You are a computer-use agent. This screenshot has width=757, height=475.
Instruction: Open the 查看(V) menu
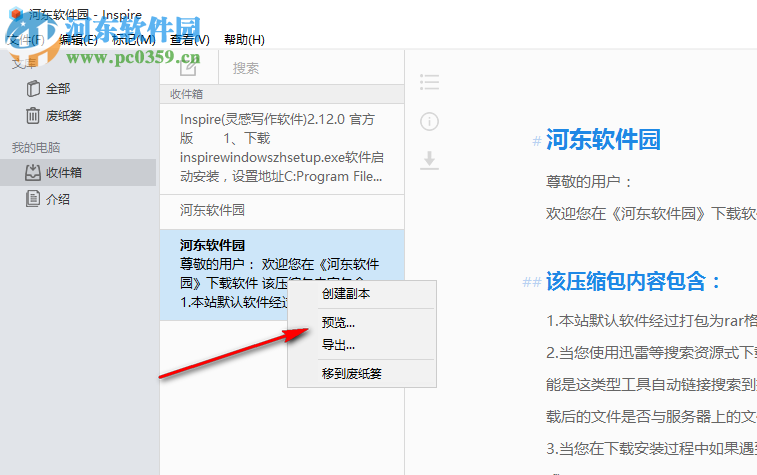[x=190, y=40]
